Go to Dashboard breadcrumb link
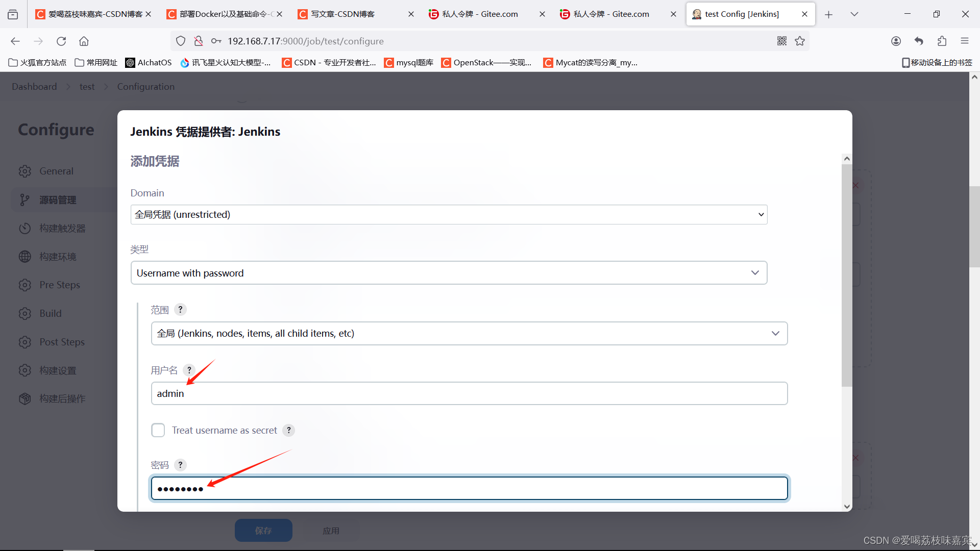 coord(34,87)
